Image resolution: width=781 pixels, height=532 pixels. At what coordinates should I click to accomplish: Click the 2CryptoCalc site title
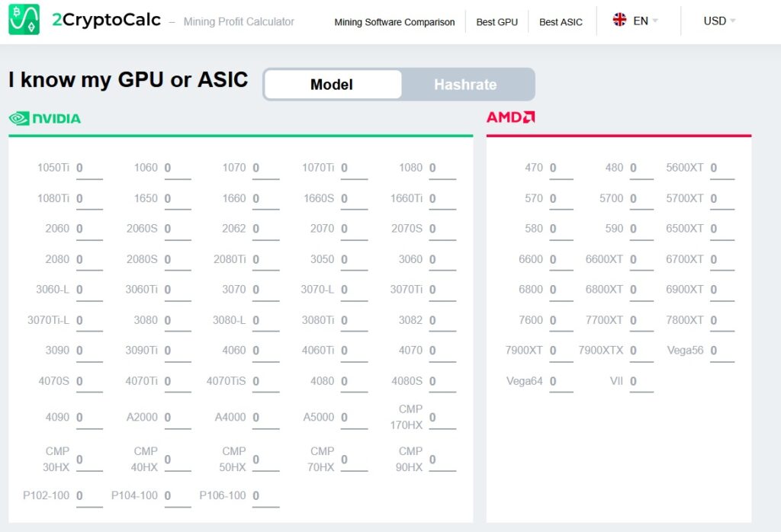[107, 19]
